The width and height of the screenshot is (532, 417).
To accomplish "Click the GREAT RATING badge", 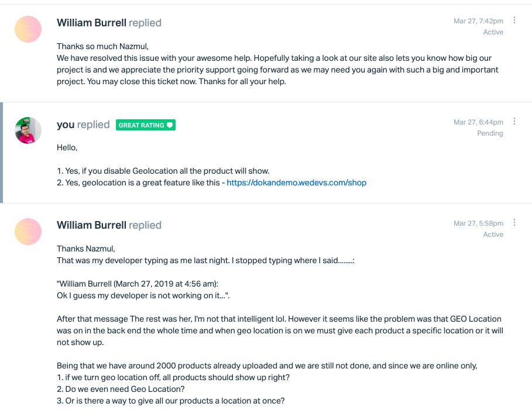I will tap(146, 125).
